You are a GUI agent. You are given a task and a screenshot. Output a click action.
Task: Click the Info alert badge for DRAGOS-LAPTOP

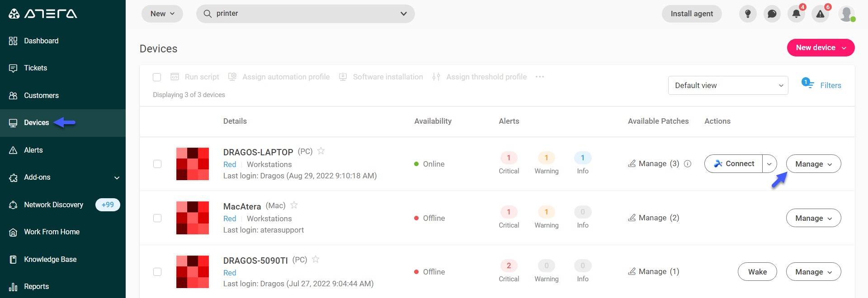[583, 158]
